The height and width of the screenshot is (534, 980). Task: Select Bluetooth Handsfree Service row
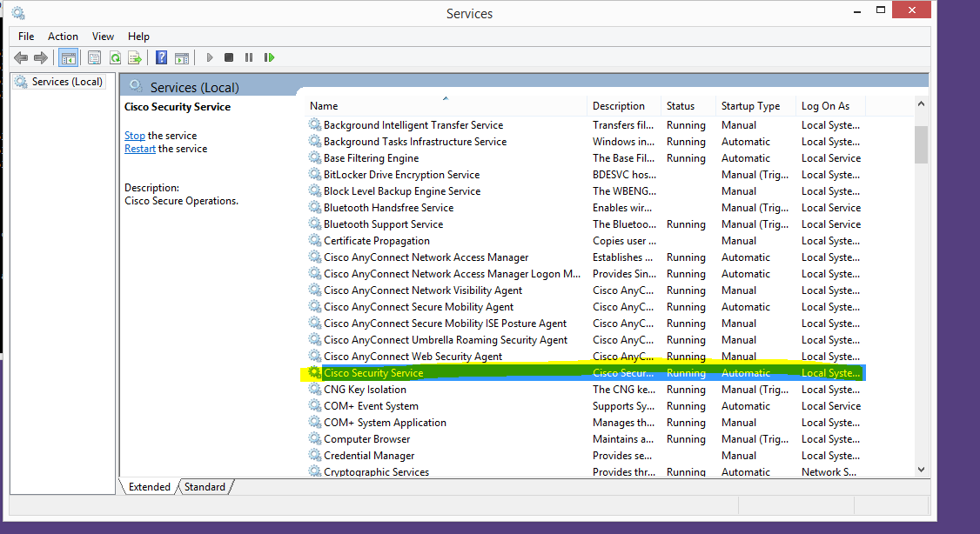tap(586, 207)
